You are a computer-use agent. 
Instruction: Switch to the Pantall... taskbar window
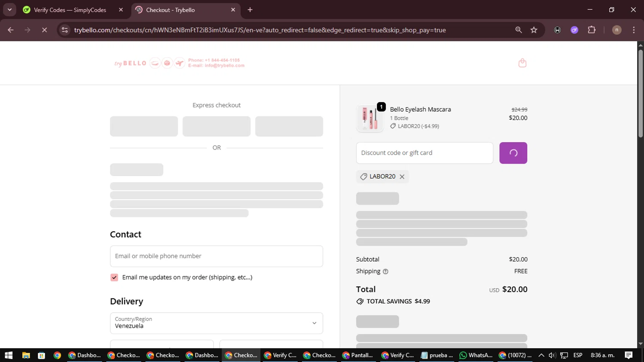(358, 355)
